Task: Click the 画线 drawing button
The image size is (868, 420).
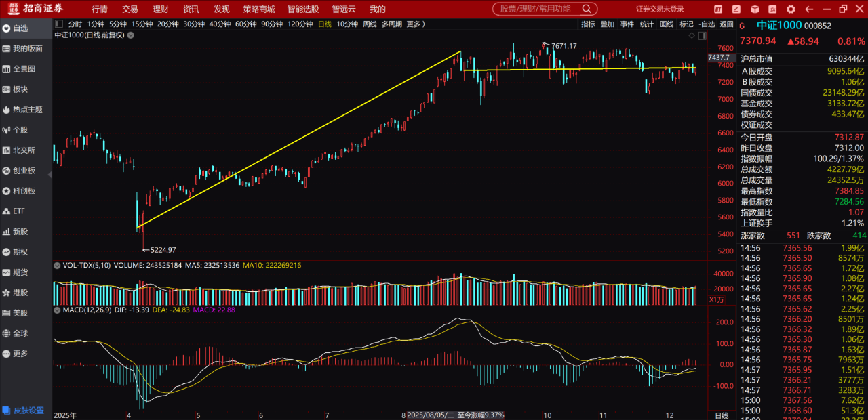Action: 667,24
